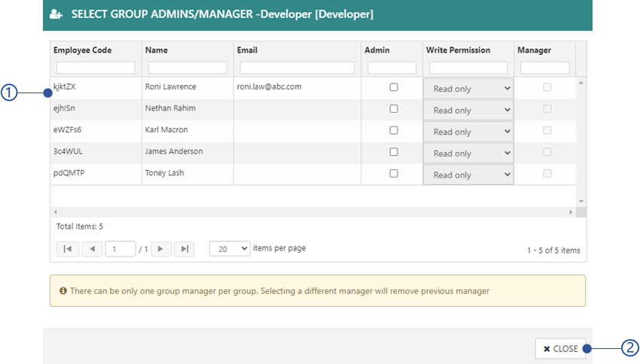
Task: Focus the Write Permission filter field
Action: pyautogui.click(x=468, y=68)
